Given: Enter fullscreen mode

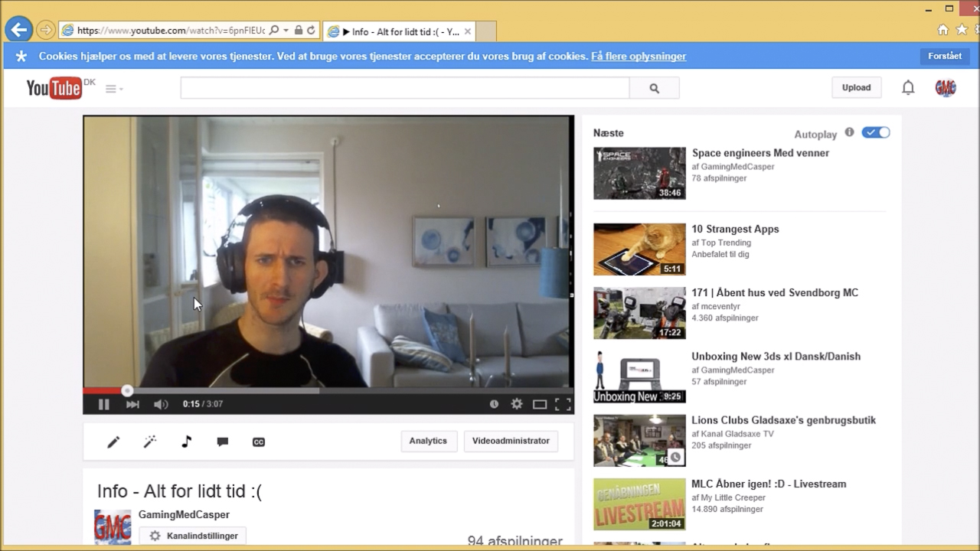Looking at the screenshot, I should coord(563,404).
